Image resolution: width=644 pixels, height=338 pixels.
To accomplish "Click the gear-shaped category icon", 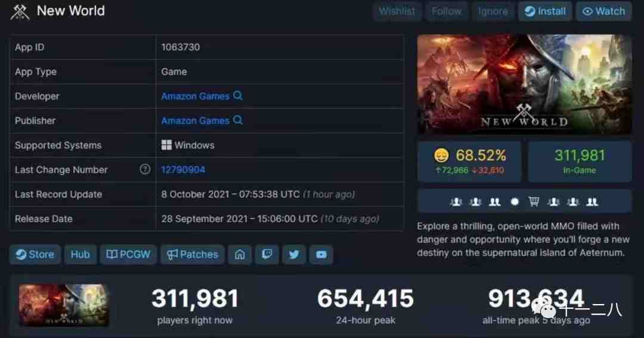I will (515, 201).
